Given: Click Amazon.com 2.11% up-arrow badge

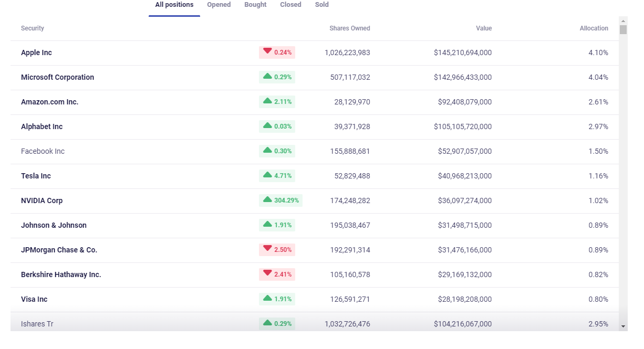Looking at the screenshot, I should 277,102.
